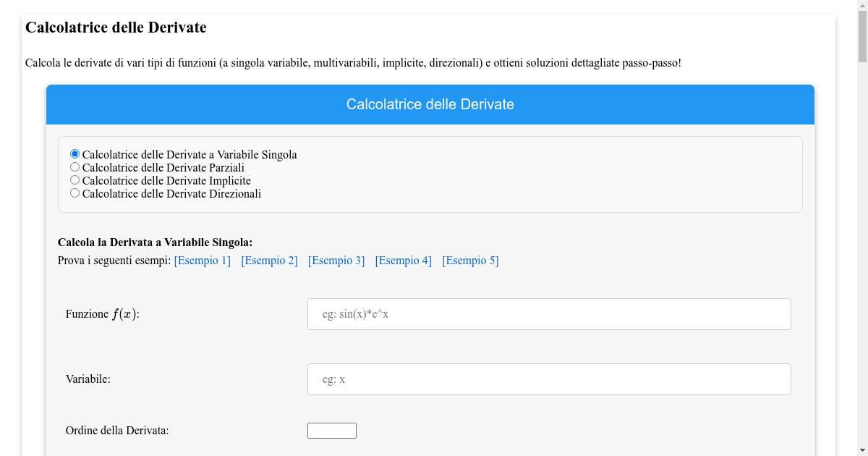Click the Ordine della Derivata input
Viewport: 868px width, 456px height.
(331, 430)
